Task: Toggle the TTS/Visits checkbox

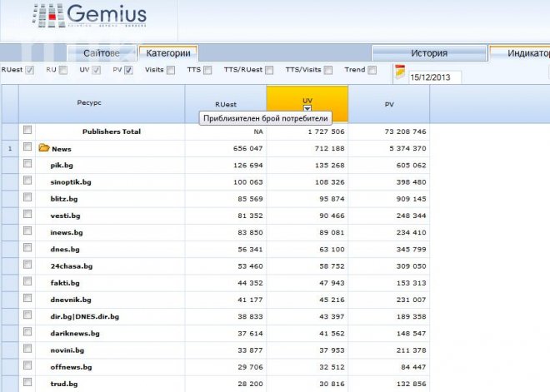Action: tap(328, 71)
